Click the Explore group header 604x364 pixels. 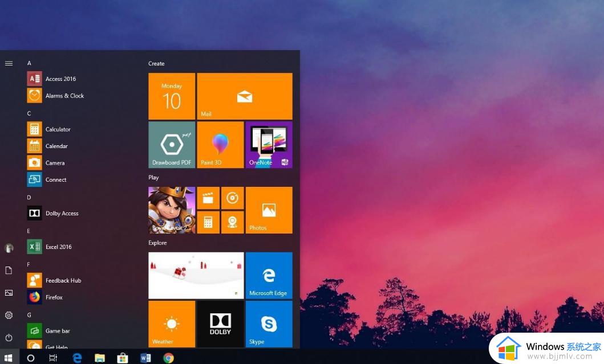(157, 243)
